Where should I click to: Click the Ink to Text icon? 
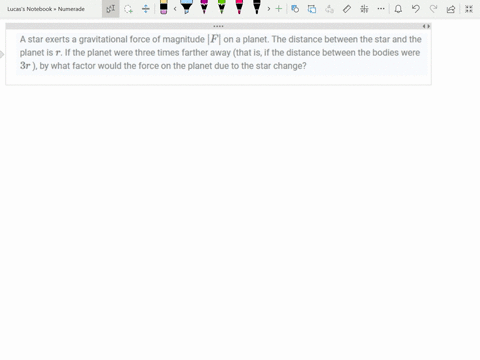coord(329,9)
